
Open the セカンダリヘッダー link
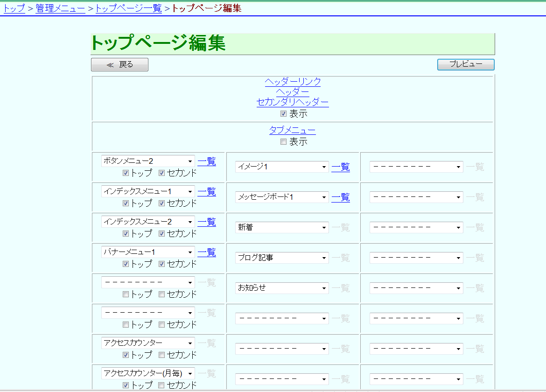pos(293,102)
